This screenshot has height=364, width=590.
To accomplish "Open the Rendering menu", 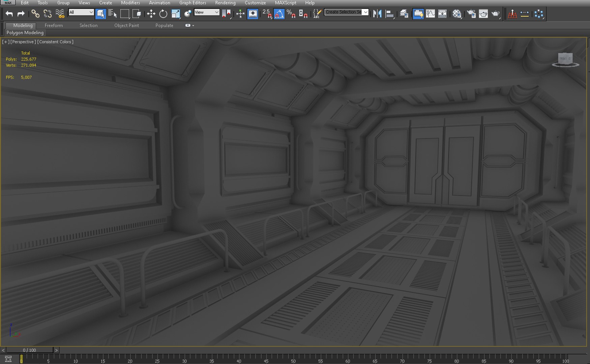I will (225, 3).
